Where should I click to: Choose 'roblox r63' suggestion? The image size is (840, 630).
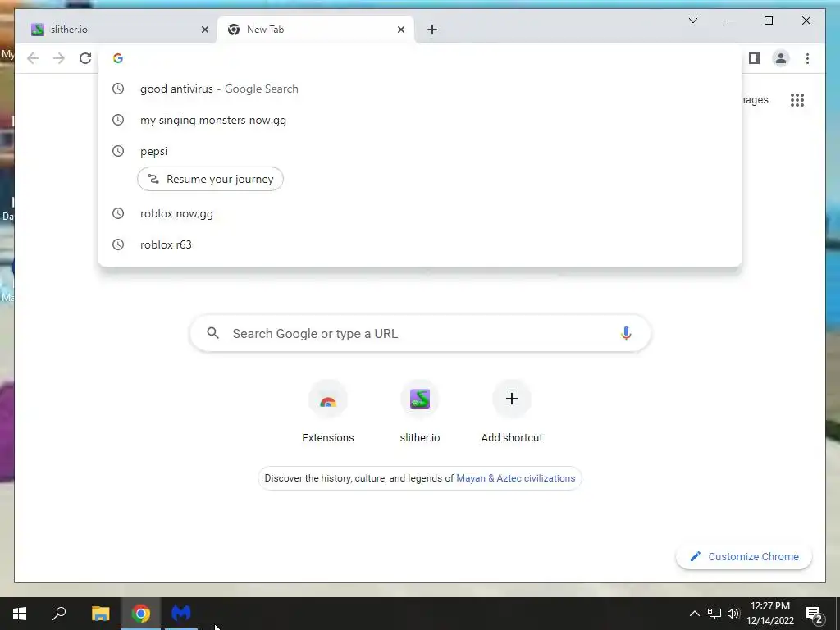pyautogui.click(x=420, y=244)
